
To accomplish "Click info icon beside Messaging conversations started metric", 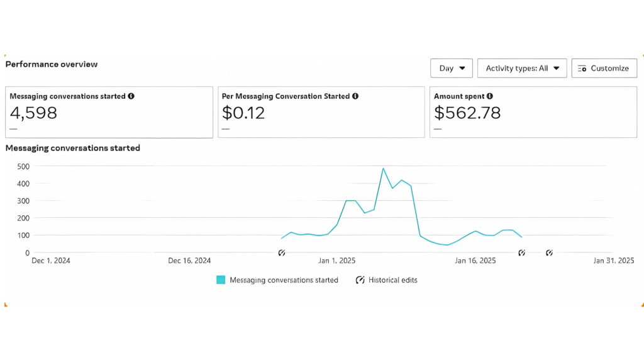I will [131, 96].
